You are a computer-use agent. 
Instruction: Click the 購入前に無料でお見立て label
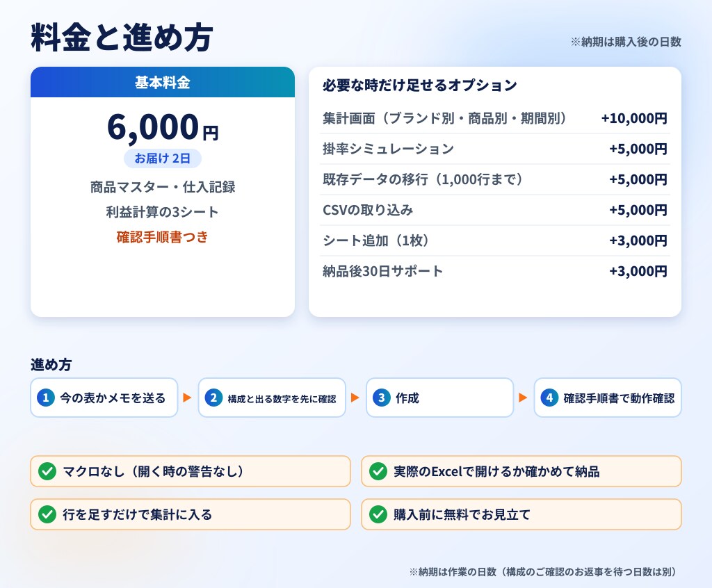point(462,514)
